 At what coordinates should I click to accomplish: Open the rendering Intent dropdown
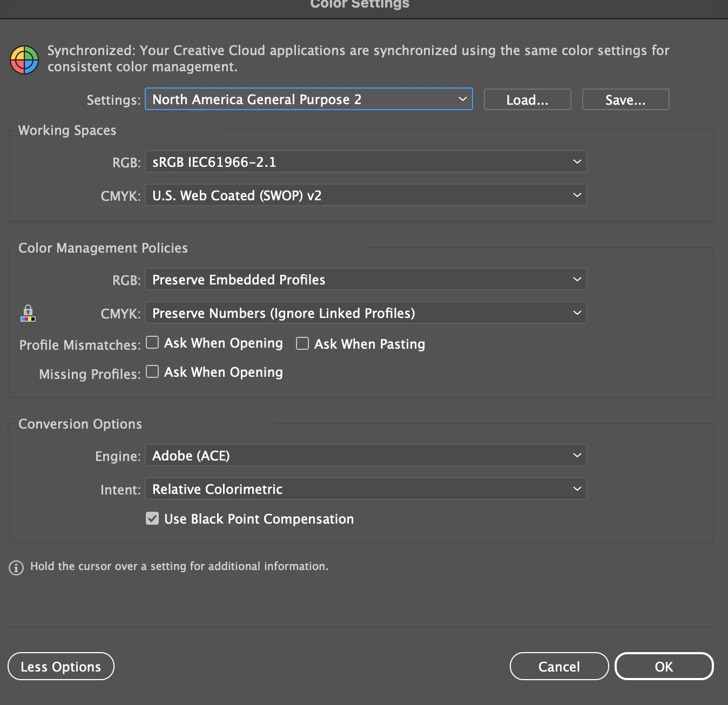tap(366, 489)
